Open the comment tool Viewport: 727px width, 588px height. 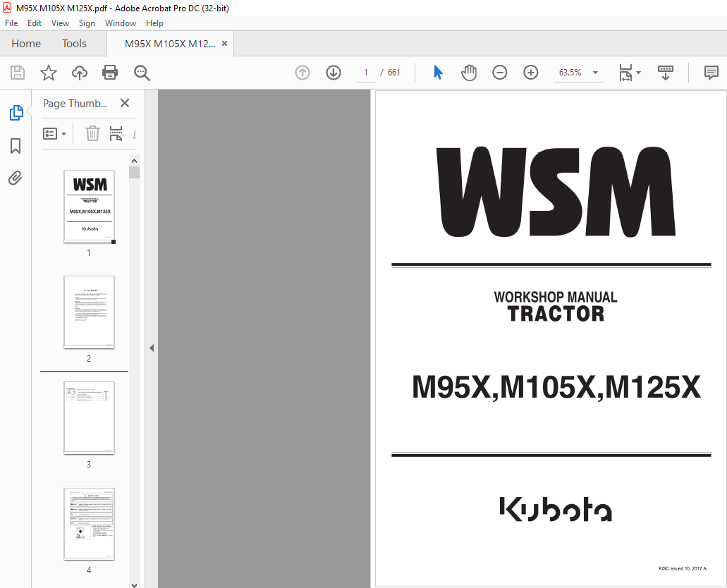711,73
